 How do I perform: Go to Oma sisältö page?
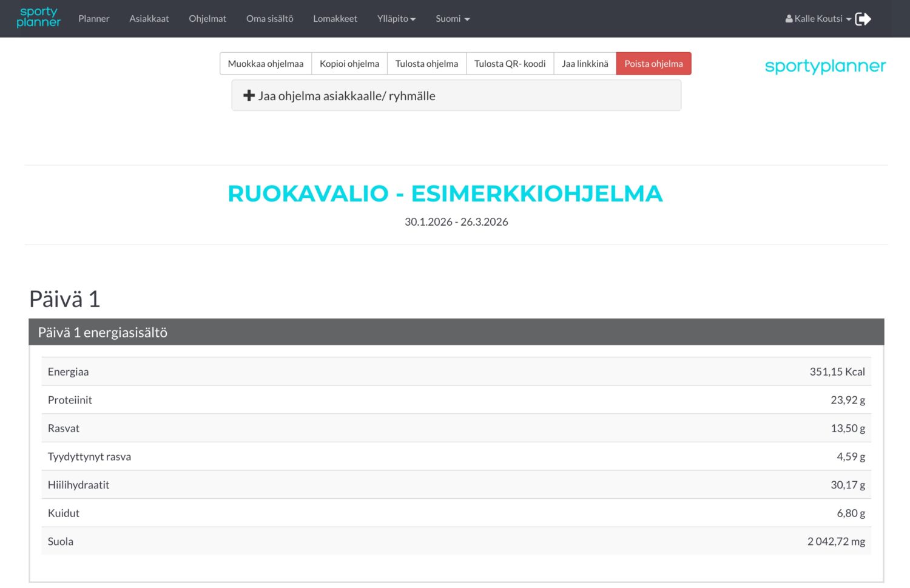coord(269,19)
